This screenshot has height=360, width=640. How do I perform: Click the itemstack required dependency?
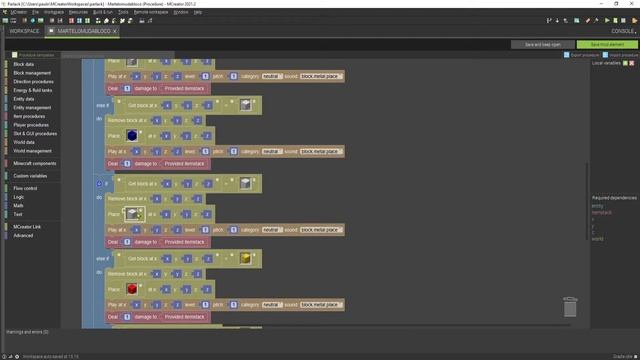[x=602, y=212]
